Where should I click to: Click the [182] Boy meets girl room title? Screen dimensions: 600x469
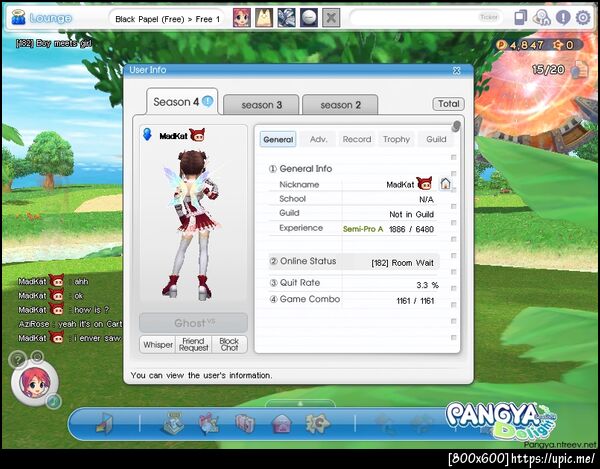pos(54,44)
